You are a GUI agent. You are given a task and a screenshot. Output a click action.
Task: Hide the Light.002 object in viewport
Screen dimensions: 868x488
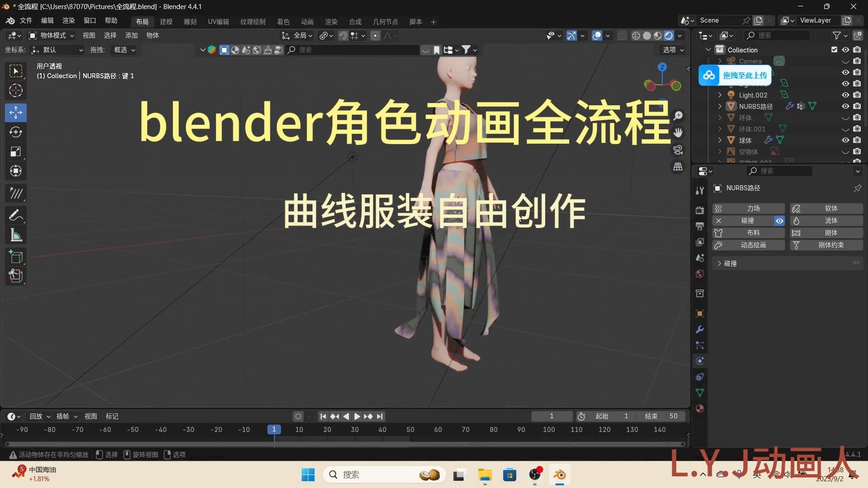click(845, 95)
